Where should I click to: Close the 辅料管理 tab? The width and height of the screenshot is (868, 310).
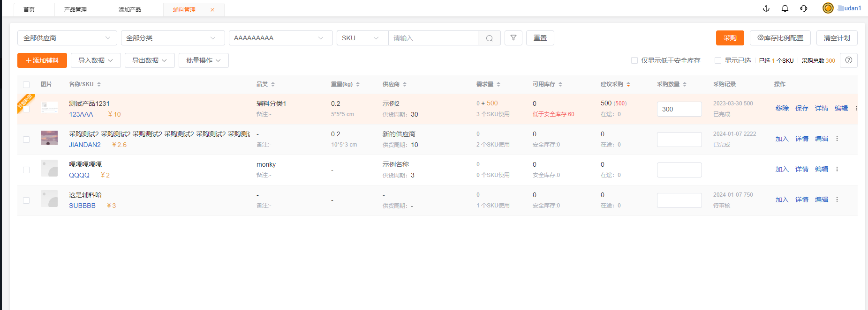pos(212,10)
